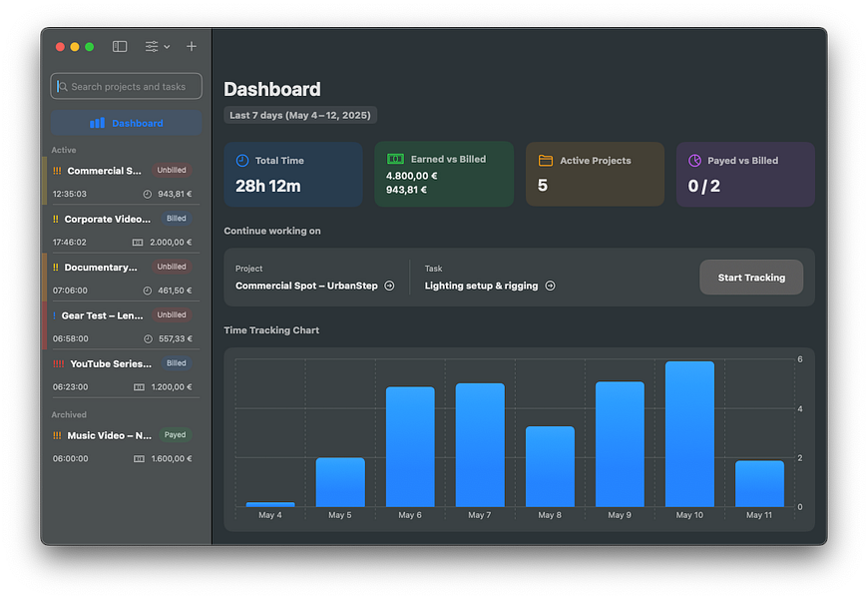Click the tallest May 10 chart bar
This screenshot has height=599, width=868.
[689, 434]
